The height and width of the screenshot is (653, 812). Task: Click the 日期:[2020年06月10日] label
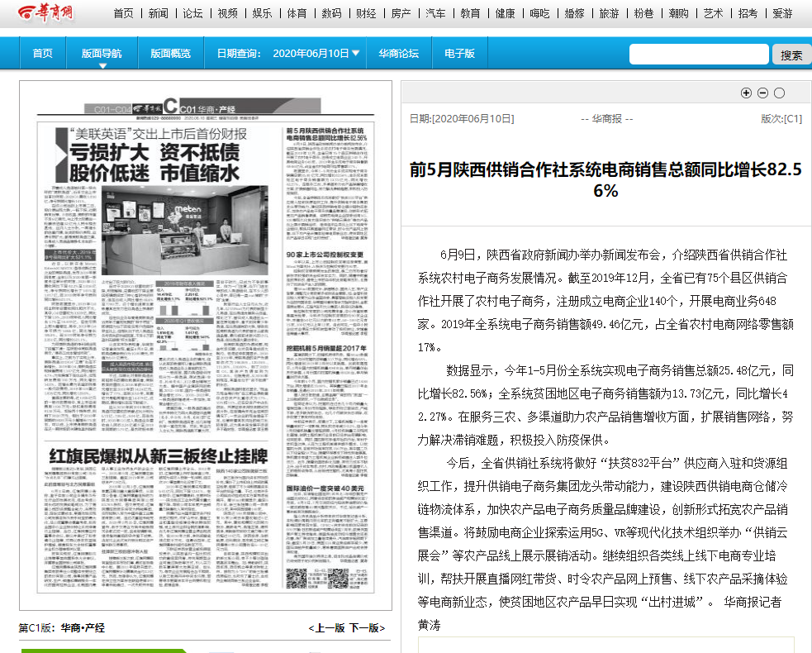tap(462, 119)
